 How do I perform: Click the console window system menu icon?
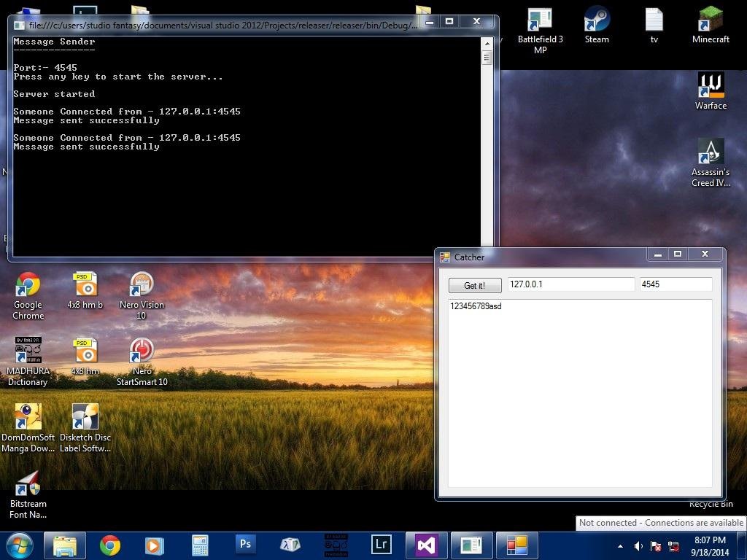click(19, 26)
